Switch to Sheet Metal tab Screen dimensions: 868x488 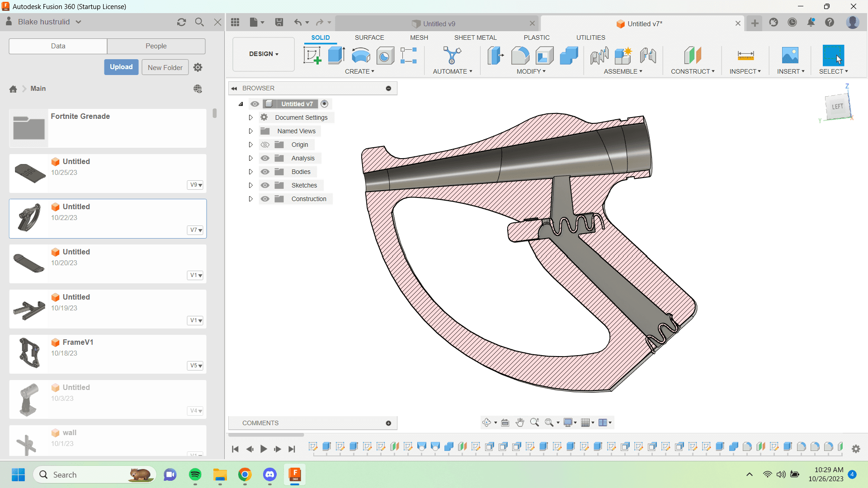click(475, 37)
